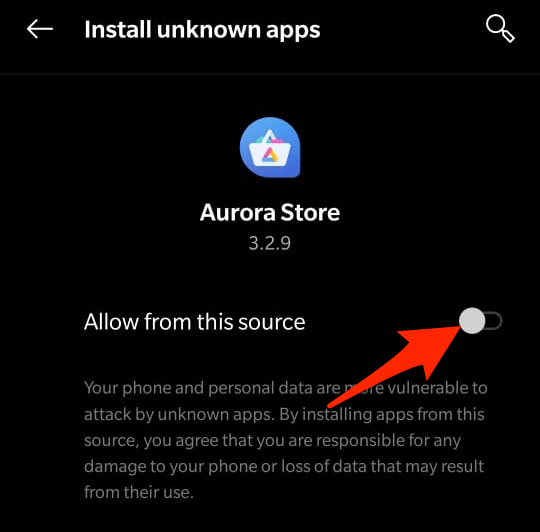Click the 'damage to your phone' text line
The image size is (540, 532).
pyautogui.click(x=284, y=467)
